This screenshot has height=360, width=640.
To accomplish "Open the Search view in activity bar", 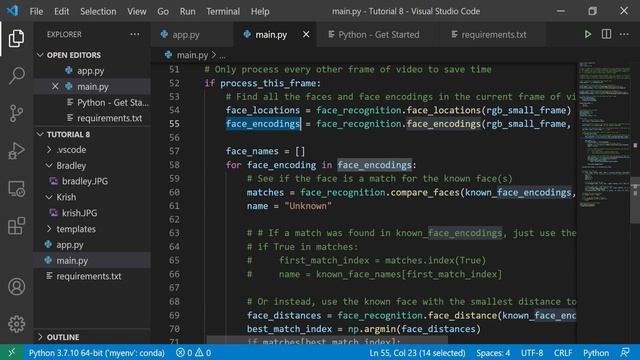I will (16, 76).
